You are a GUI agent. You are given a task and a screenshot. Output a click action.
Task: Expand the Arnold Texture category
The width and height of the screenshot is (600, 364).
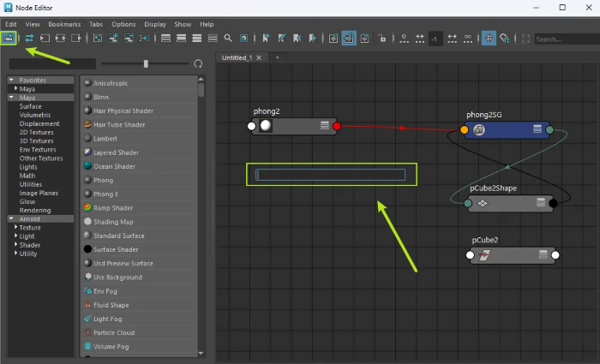[x=15, y=228]
